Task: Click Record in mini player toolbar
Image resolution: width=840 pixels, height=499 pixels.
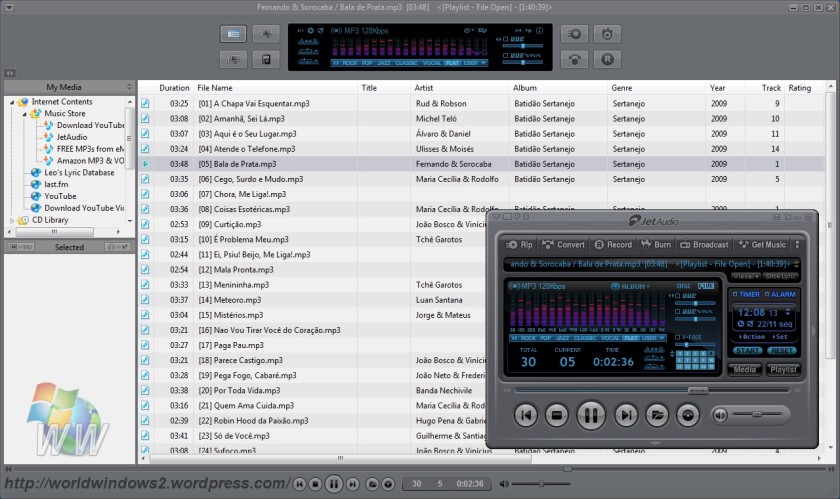Action: coord(613,244)
